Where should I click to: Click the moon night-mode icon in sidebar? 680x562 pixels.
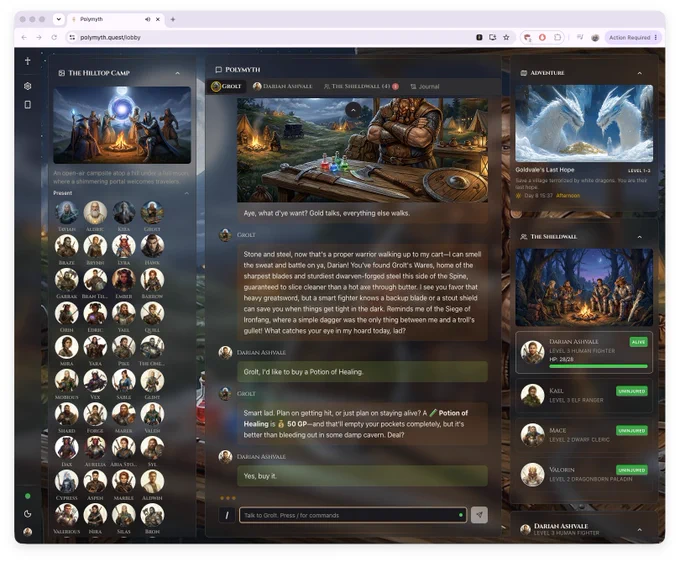coord(28,514)
